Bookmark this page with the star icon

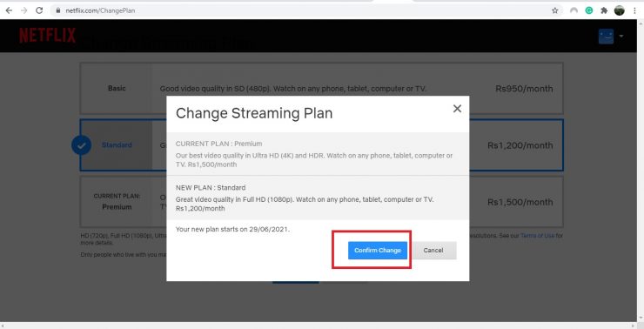[x=555, y=10]
